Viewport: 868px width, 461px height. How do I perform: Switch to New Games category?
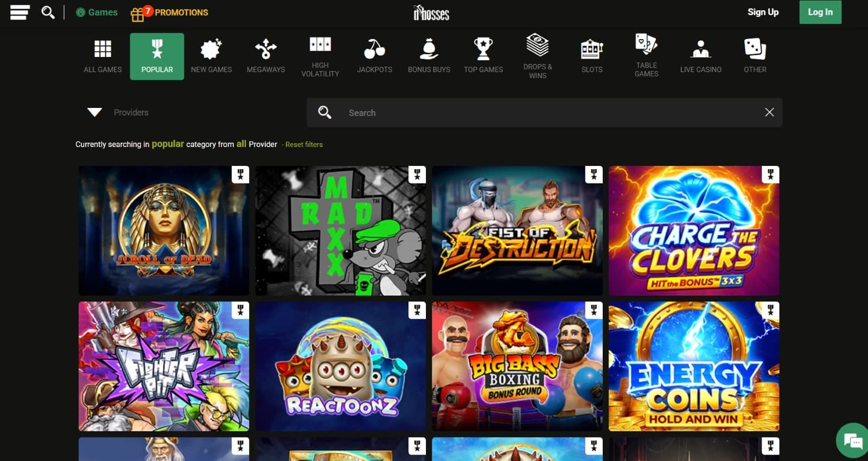pyautogui.click(x=211, y=56)
